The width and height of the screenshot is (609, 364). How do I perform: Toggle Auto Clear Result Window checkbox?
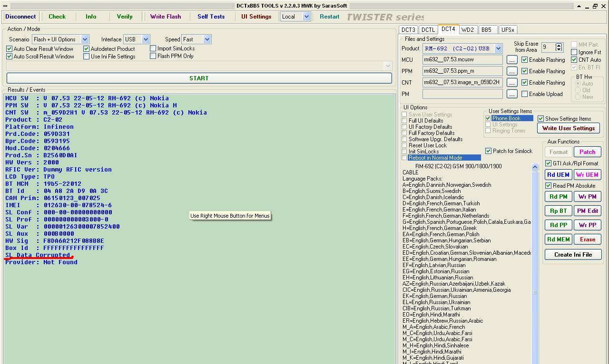[x=10, y=49]
